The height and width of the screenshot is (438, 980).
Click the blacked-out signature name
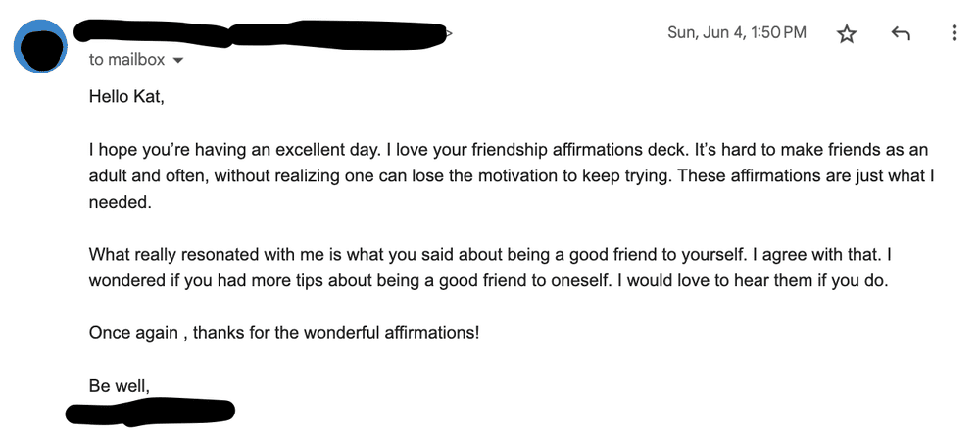[150, 413]
